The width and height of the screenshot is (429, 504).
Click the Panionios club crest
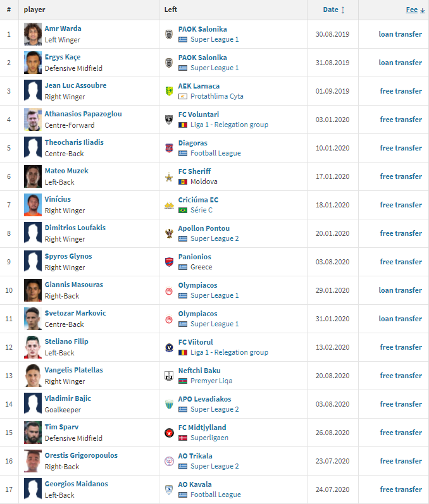pyautogui.click(x=169, y=262)
